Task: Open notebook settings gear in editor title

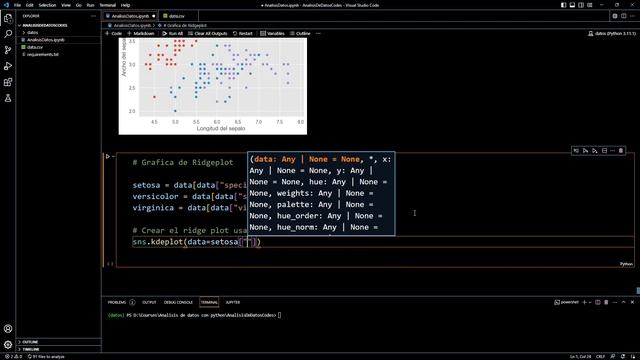Action: [x=615, y=16]
